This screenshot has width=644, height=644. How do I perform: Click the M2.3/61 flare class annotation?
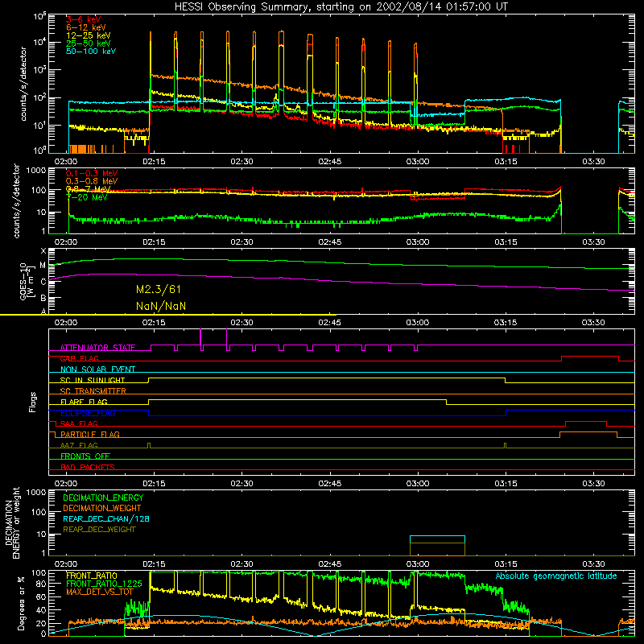coord(159,290)
